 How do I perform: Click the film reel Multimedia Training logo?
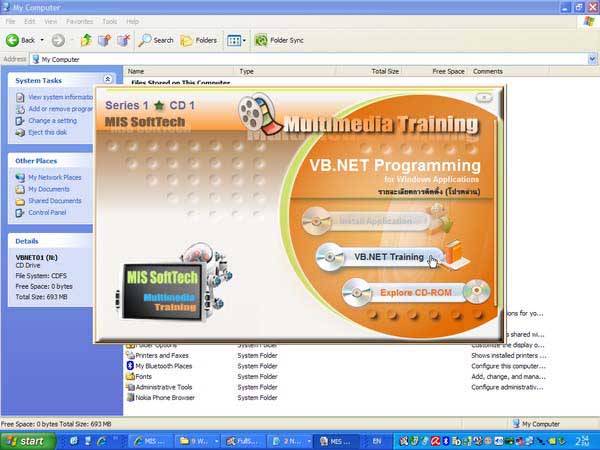[x=259, y=114]
